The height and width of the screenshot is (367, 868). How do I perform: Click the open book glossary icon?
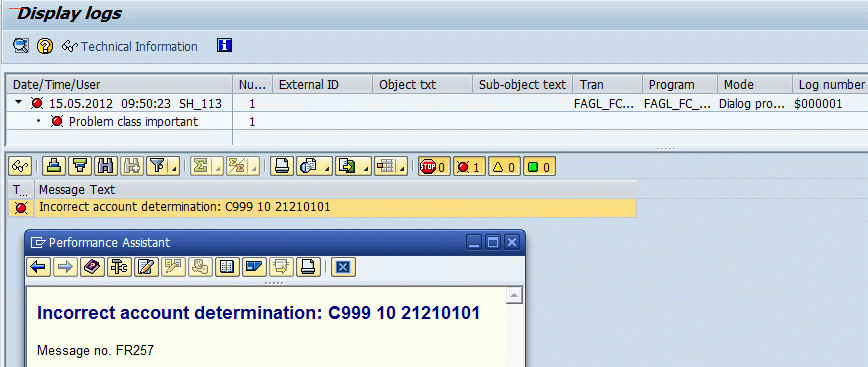[x=227, y=267]
